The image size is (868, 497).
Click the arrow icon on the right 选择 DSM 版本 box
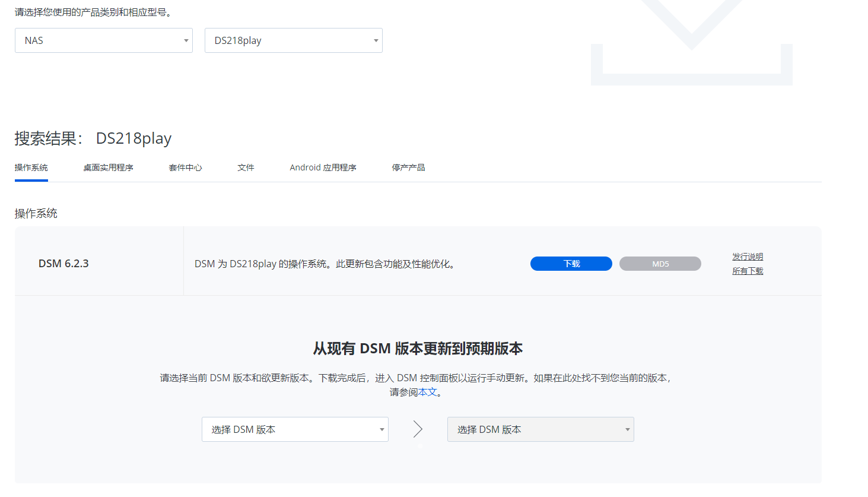627,429
